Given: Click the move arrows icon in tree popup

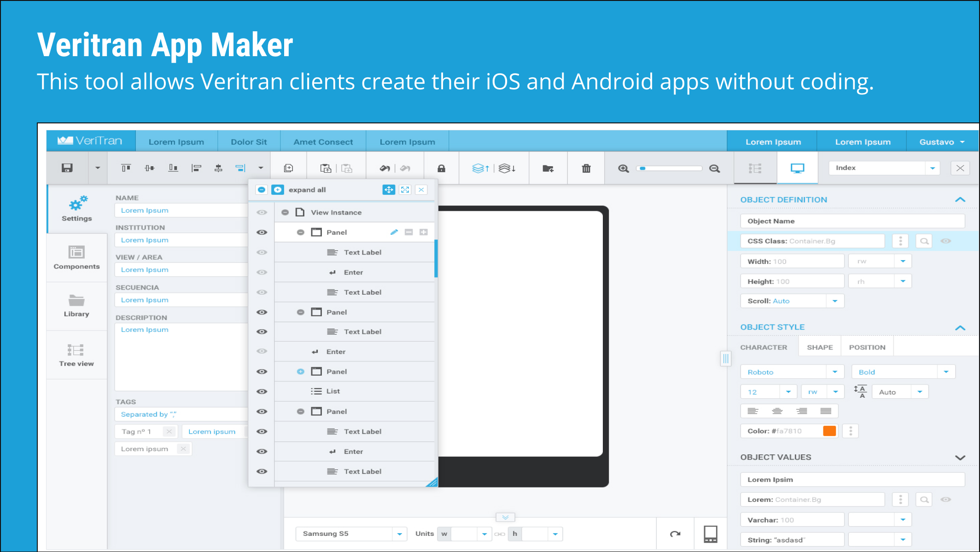Looking at the screenshot, I should click(x=389, y=190).
